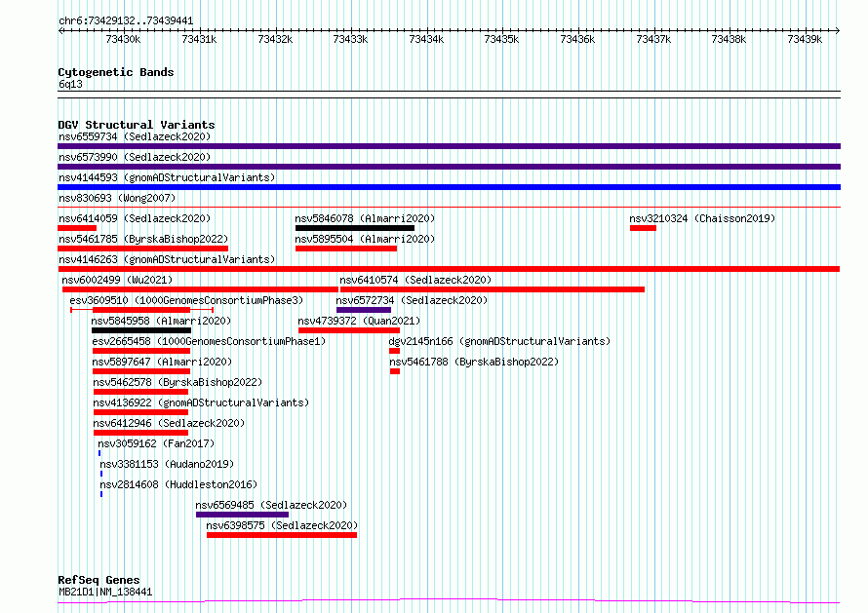Click the 73434k ruler position label
The height and width of the screenshot is (613, 868).
point(426,39)
